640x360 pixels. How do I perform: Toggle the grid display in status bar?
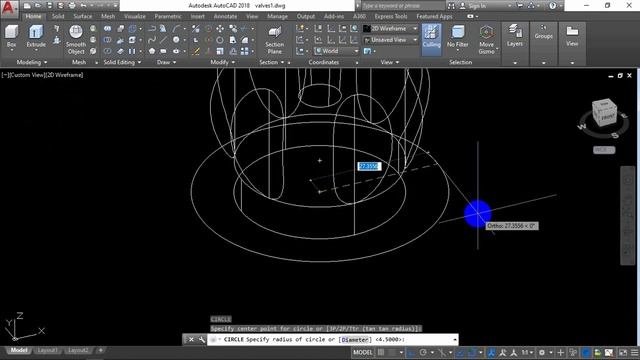381,352
